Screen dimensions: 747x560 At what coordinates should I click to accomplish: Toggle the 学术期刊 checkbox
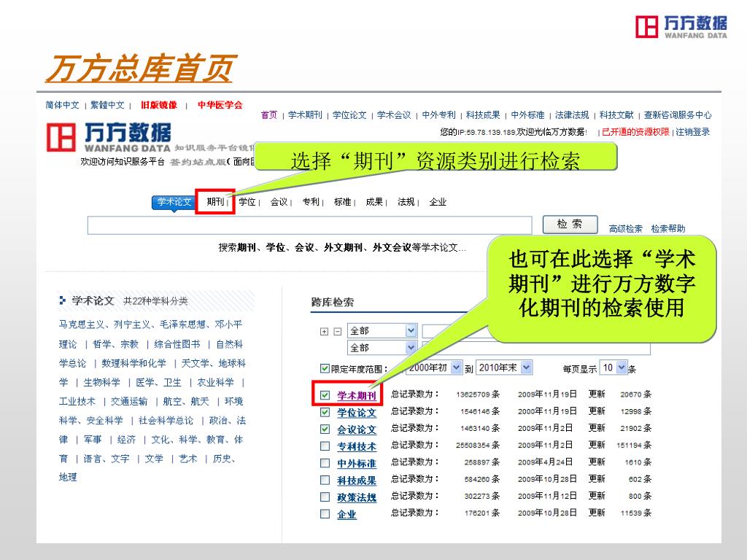[x=325, y=395]
